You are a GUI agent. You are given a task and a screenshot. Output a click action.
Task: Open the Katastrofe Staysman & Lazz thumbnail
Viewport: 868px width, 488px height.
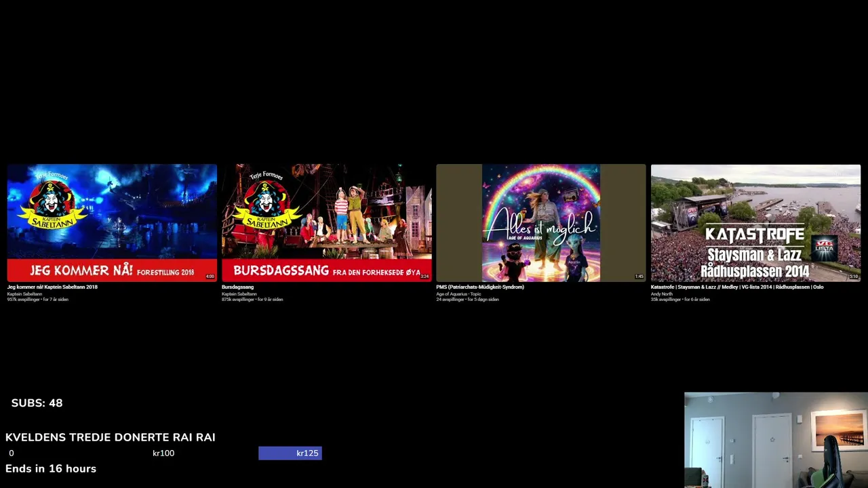[755, 223]
